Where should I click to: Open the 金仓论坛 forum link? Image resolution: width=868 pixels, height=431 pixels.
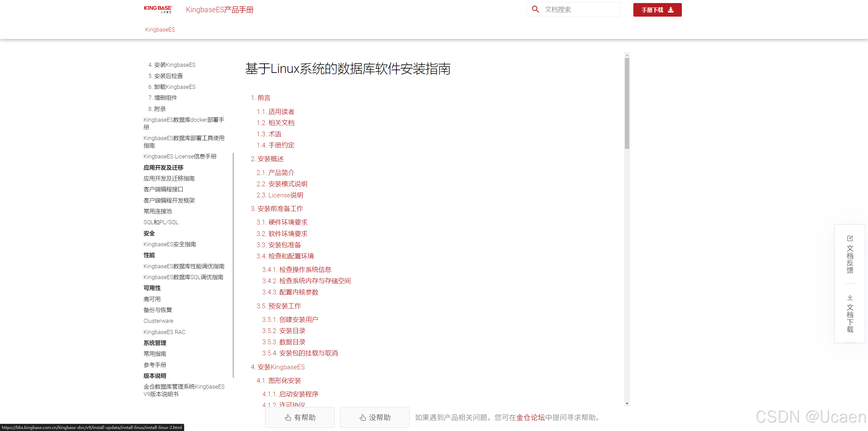[530, 417]
